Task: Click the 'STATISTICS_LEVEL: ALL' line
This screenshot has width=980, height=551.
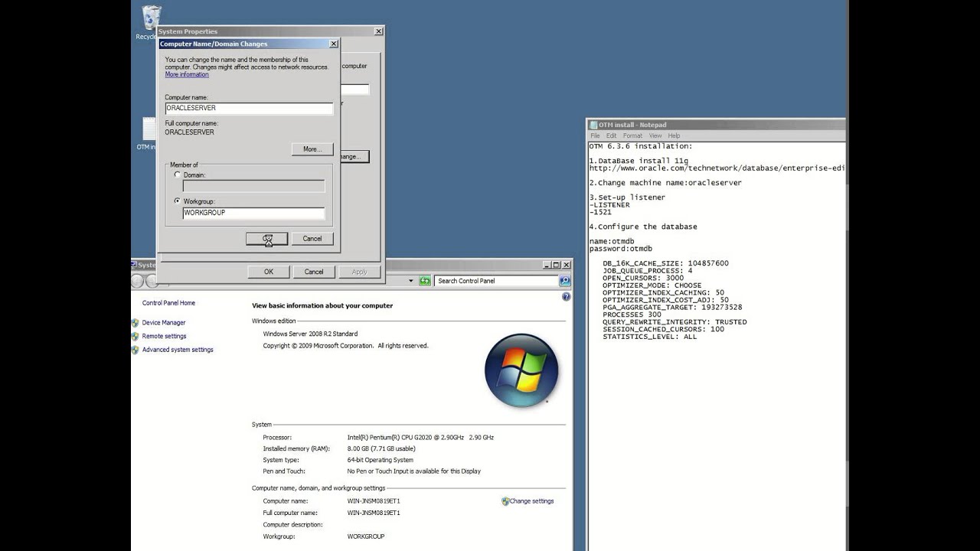Action: click(650, 337)
